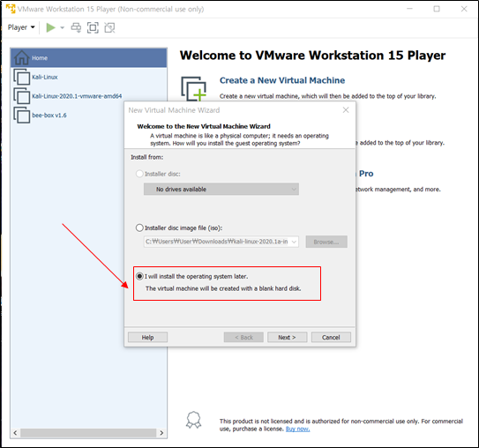Maximize the VMware Player window

437,9
